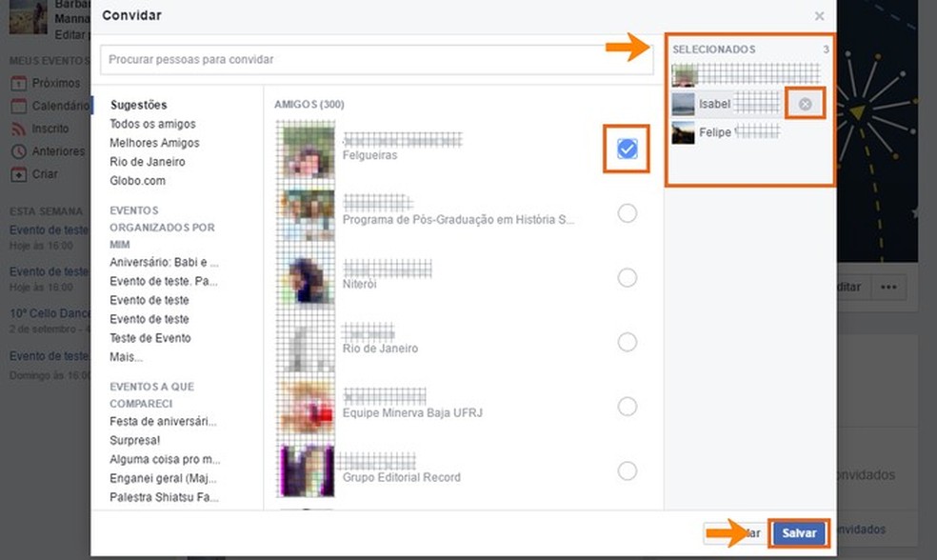Viewport: 937px width, 560px height.
Task: Open the Sugestões category
Action: pyautogui.click(x=139, y=105)
